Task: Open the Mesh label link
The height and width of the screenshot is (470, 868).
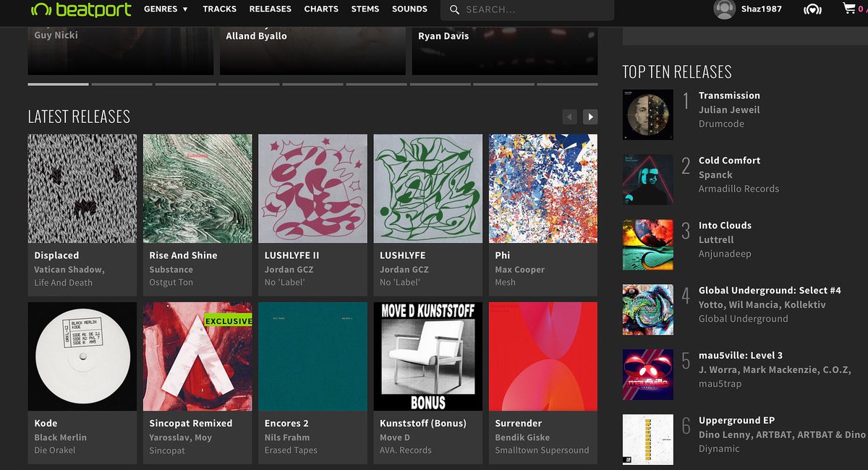Action: coord(505,282)
